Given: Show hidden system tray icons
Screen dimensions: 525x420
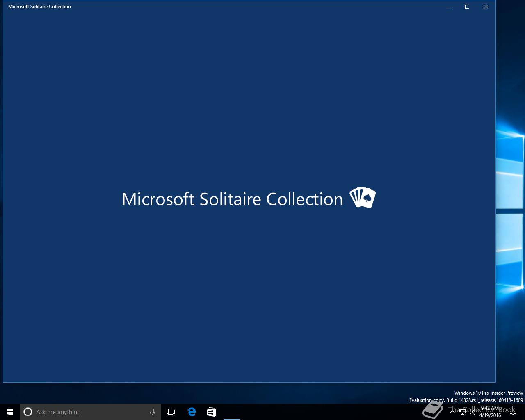Looking at the screenshot, I should [452, 412].
